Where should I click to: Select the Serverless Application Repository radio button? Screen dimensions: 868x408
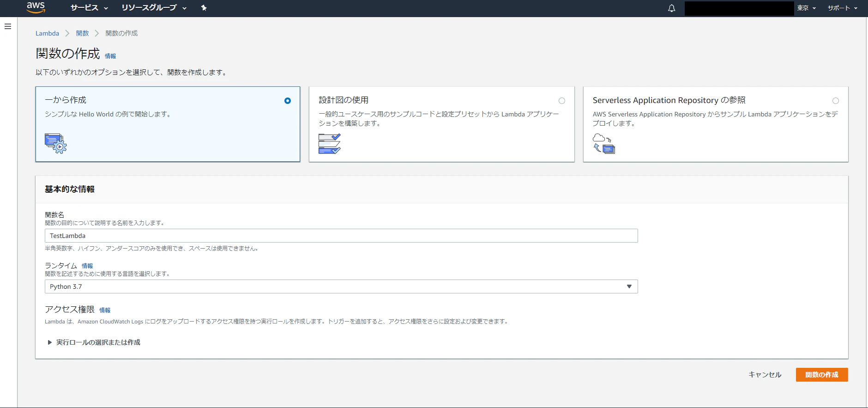(x=836, y=101)
